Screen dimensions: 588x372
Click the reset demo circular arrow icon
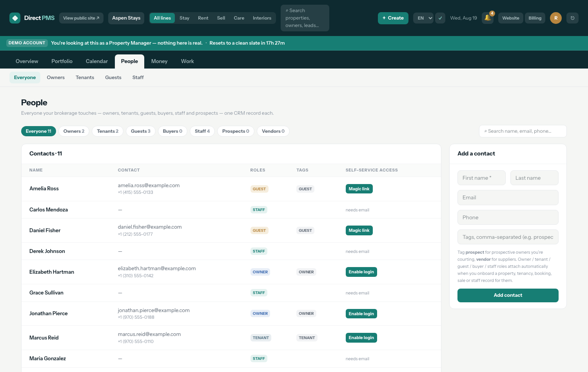click(x=572, y=18)
